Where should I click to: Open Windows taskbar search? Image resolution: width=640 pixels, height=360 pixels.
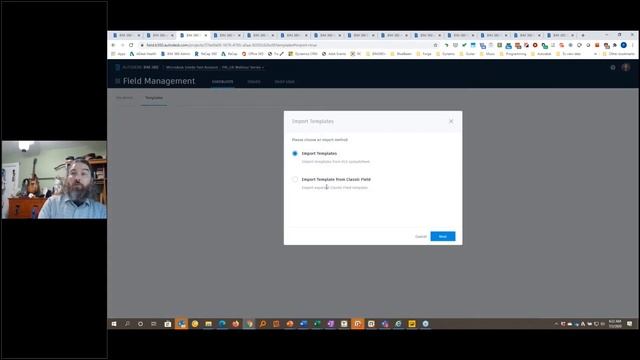pyautogui.click(x=127, y=324)
